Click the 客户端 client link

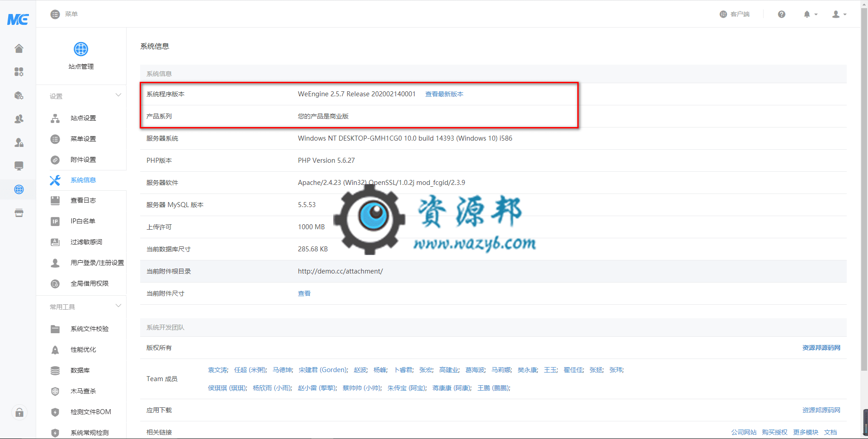click(x=735, y=14)
